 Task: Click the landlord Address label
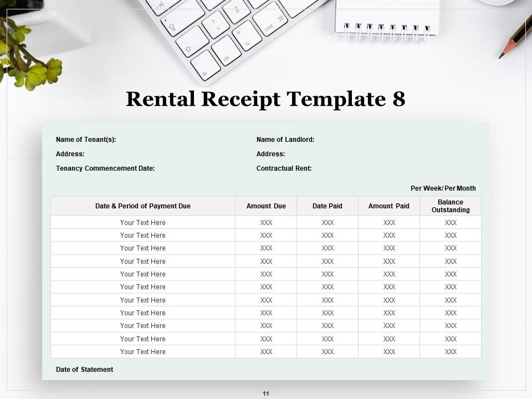point(270,154)
